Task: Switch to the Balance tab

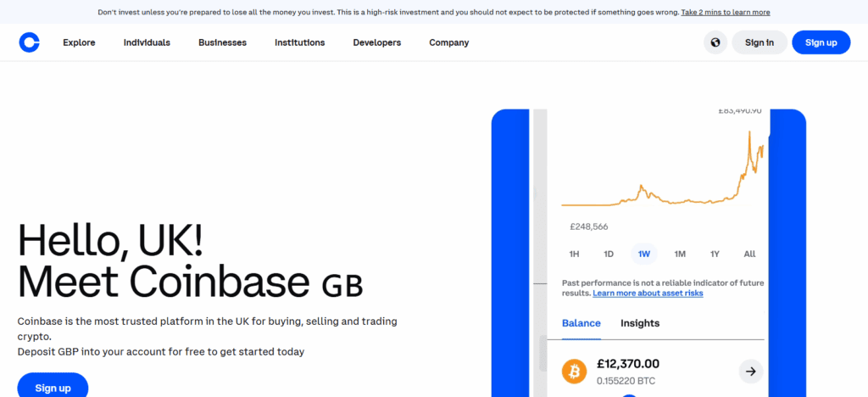Action: pyautogui.click(x=581, y=323)
